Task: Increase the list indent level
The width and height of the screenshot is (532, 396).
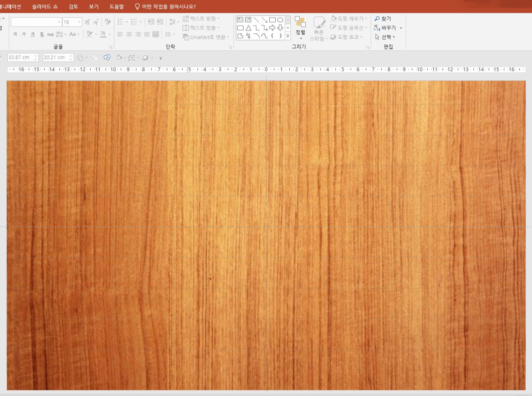Action: (x=160, y=22)
